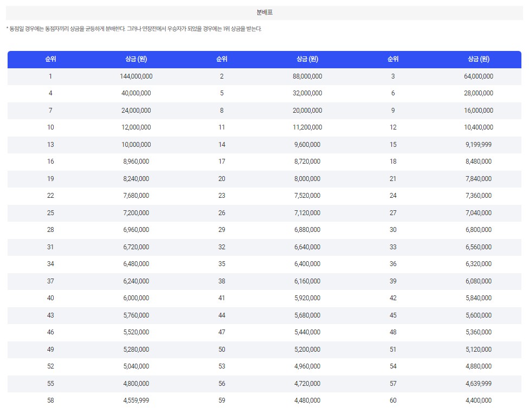Select the last 상금 (원) column header

click(x=479, y=59)
